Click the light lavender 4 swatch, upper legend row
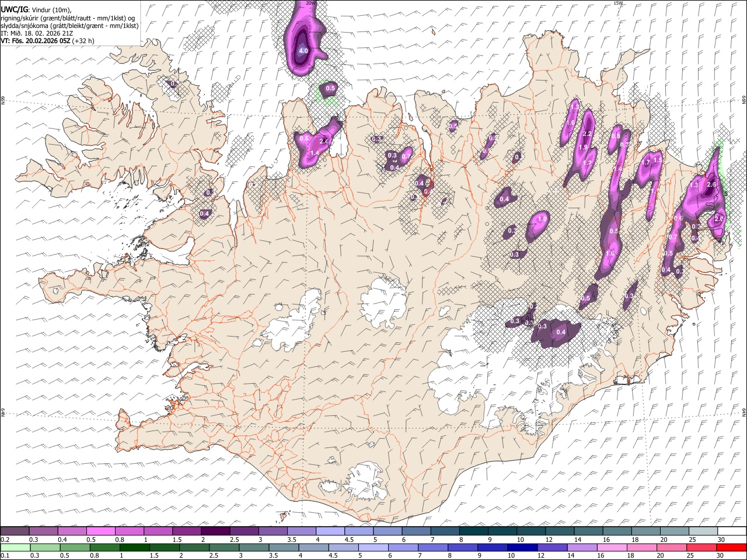This screenshot has width=747, height=560. pyautogui.click(x=330, y=531)
